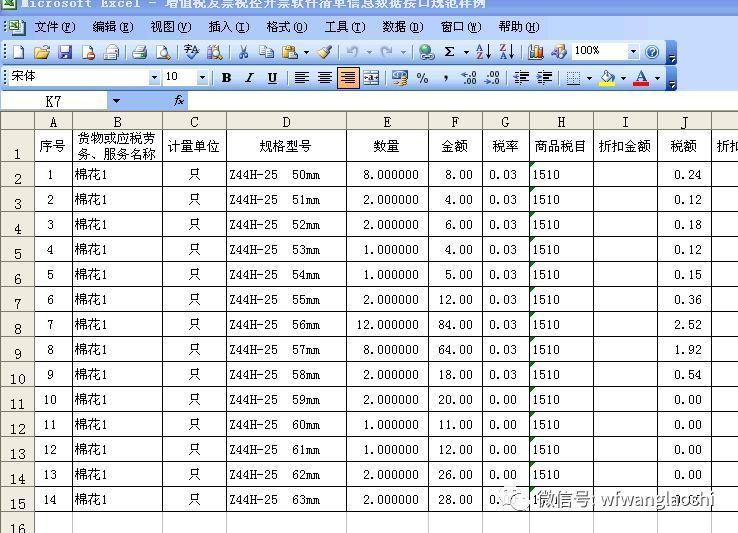Expand the font size dropdown showing 10
This screenshot has width=738, height=533.
point(202,78)
